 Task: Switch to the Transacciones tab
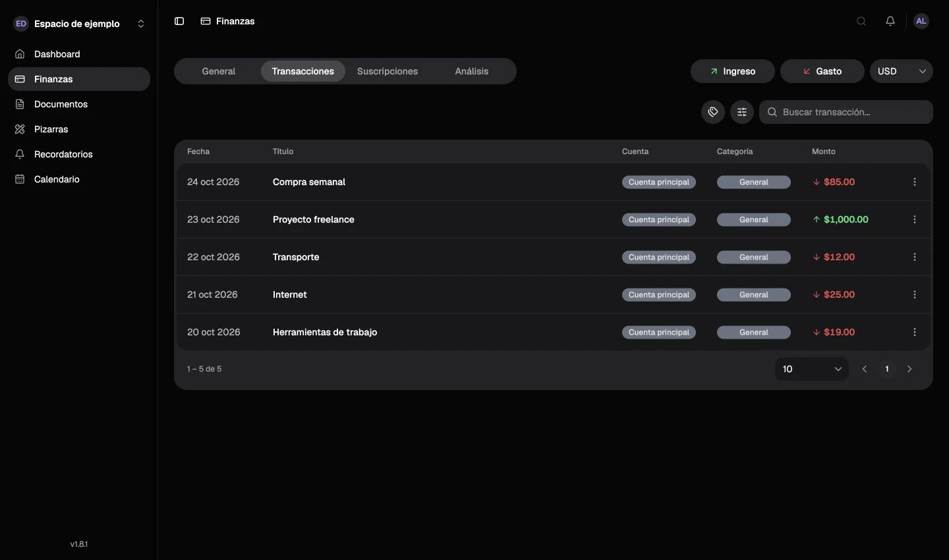[x=303, y=71]
